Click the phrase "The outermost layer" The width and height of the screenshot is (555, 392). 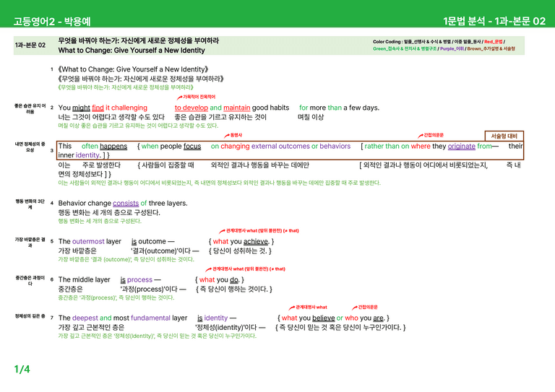tap(90, 241)
